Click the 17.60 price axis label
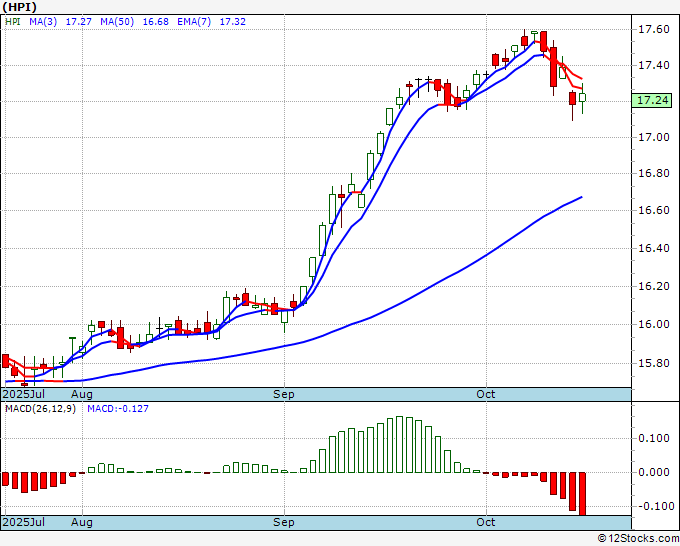This screenshot has height=546, width=680. [x=654, y=29]
